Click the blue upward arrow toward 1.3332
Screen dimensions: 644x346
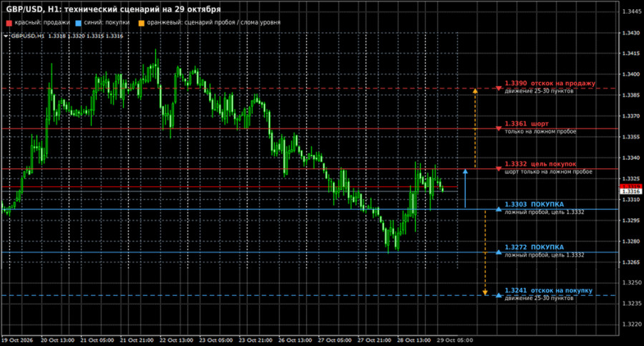coord(465,188)
